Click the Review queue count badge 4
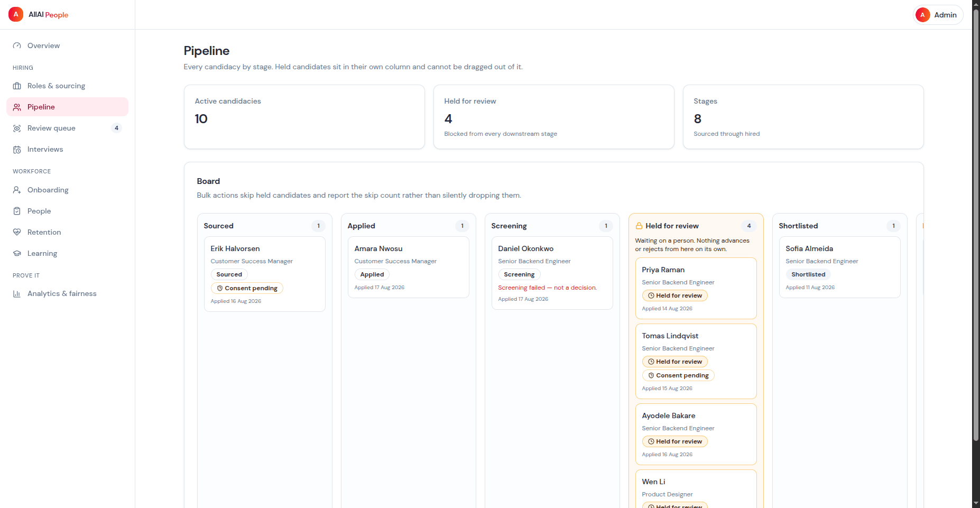The image size is (980, 508). (116, 128)
